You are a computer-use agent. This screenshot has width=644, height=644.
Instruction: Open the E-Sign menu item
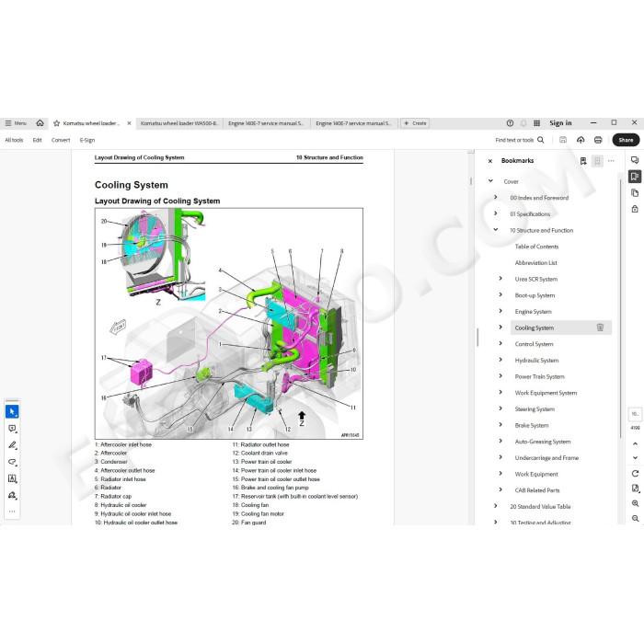coord(87,140)
